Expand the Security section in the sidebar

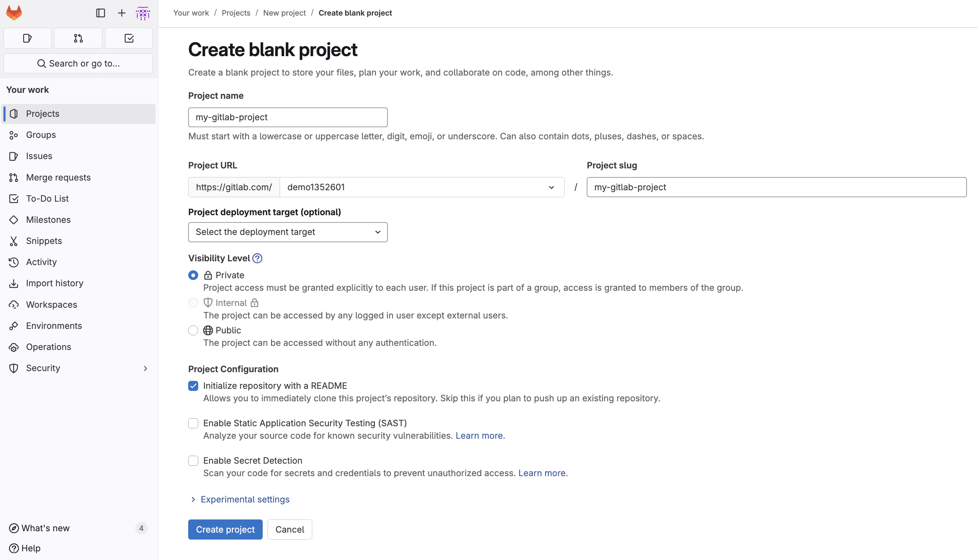click(145, 368)
